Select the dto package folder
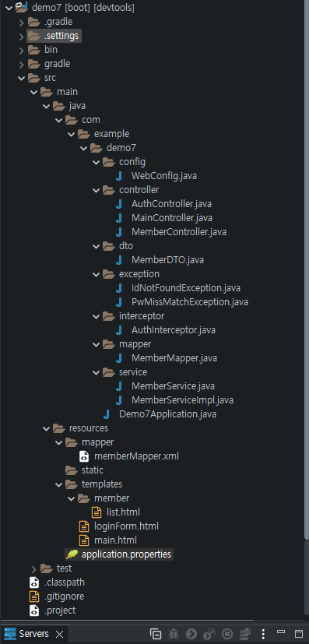 click(x=126, y=246)
